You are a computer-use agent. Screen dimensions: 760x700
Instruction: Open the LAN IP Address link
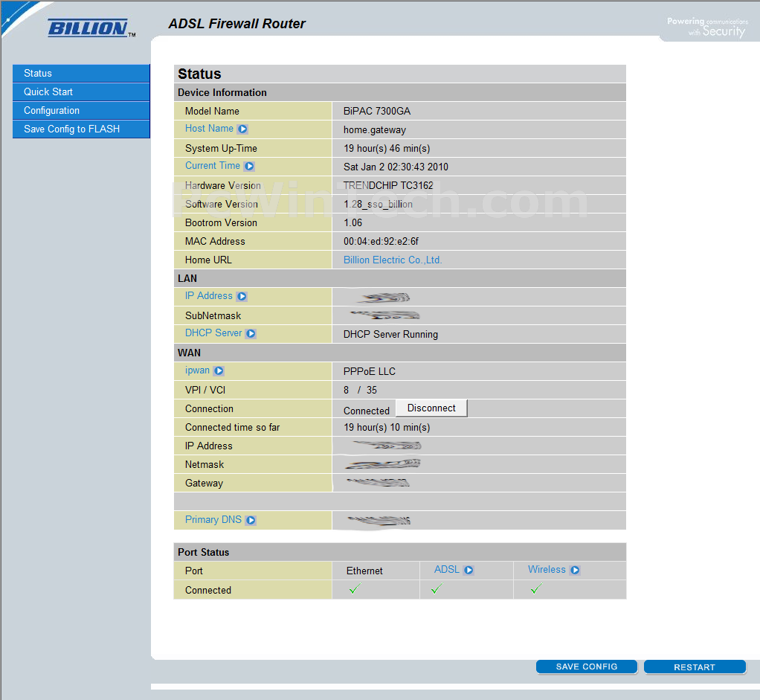[x=208, y=296]
